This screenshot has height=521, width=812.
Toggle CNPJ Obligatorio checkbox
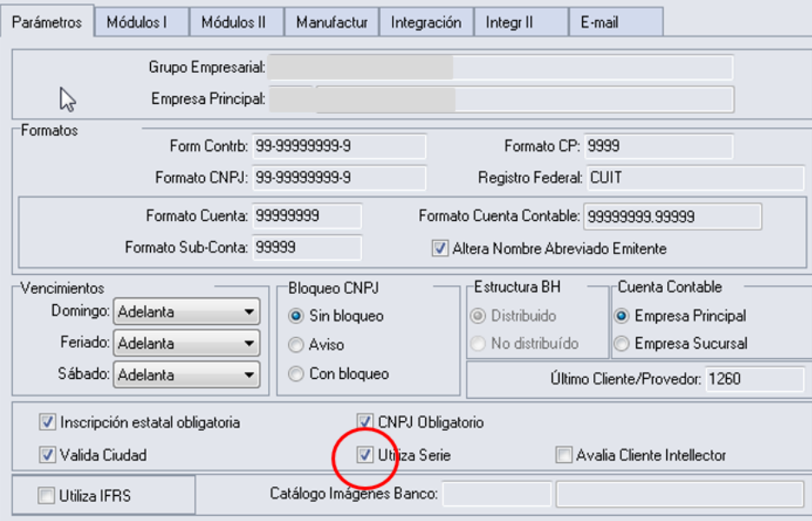364,422
